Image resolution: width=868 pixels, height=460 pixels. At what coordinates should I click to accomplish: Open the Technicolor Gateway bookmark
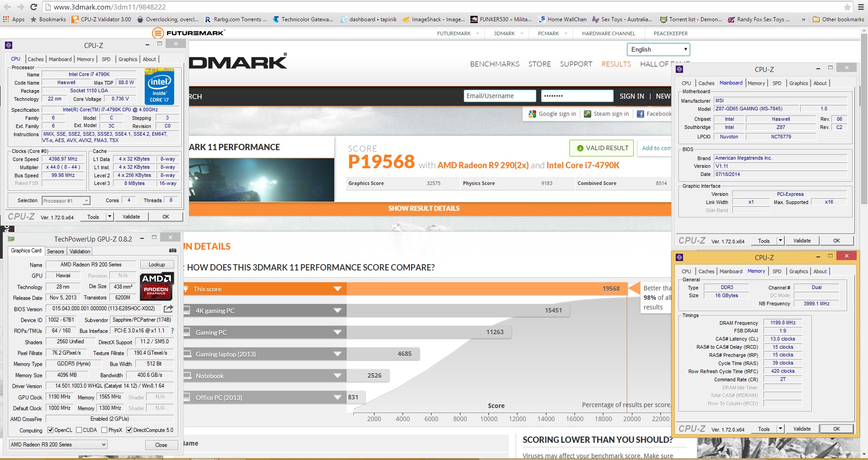[x=303, y=19]
